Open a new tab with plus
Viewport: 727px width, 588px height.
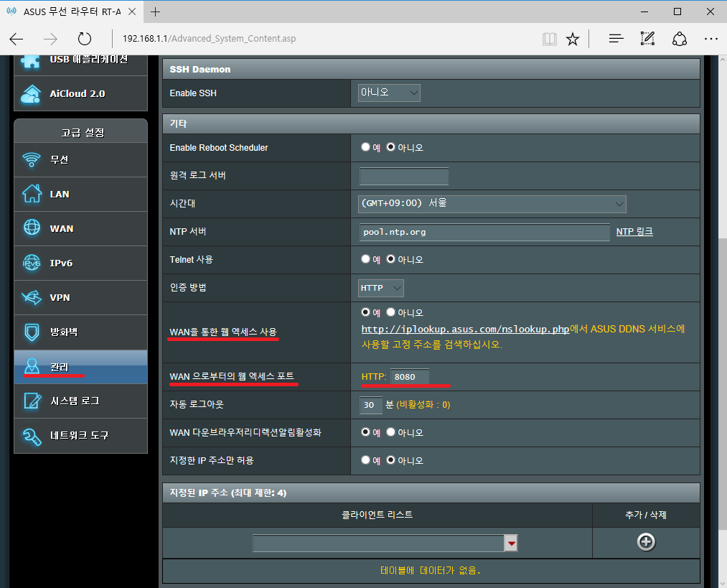click(155, 11)
